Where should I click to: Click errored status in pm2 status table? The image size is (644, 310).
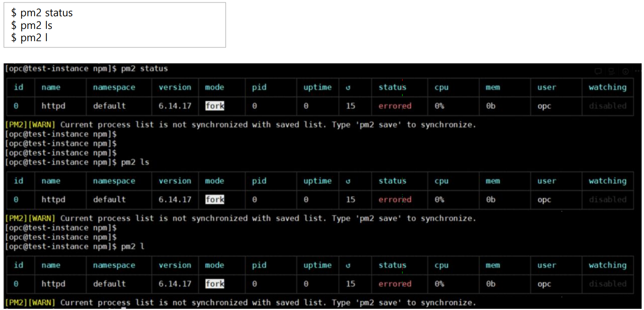[395, 106]
